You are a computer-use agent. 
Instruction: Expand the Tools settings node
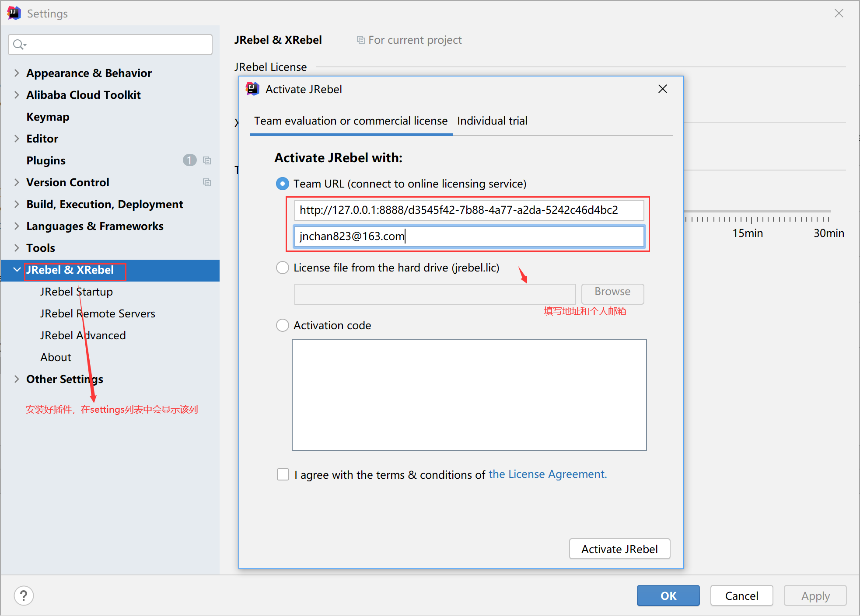pos(17,248)
